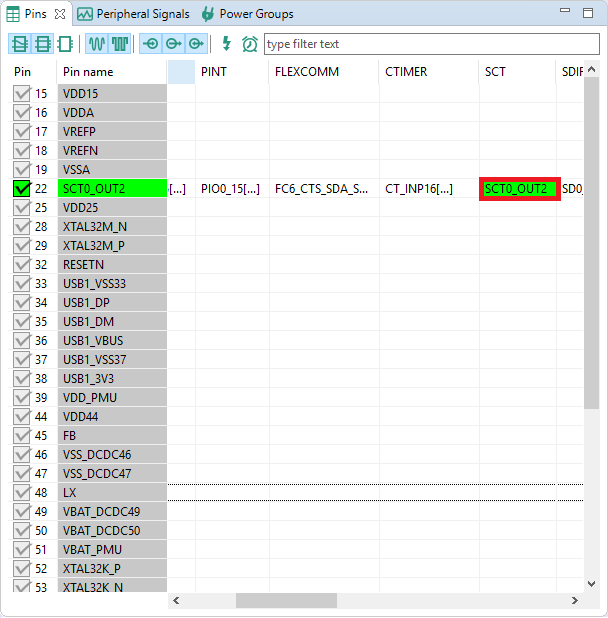Viewport: 608px width, 618px height.
Task: Click the alarm clock filter icon
Action: (x=249, y=44)
